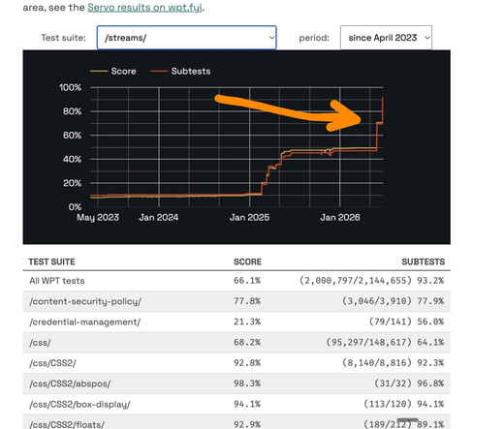
Task: Click the TEST SUITE column header
Action: (51, 261)
